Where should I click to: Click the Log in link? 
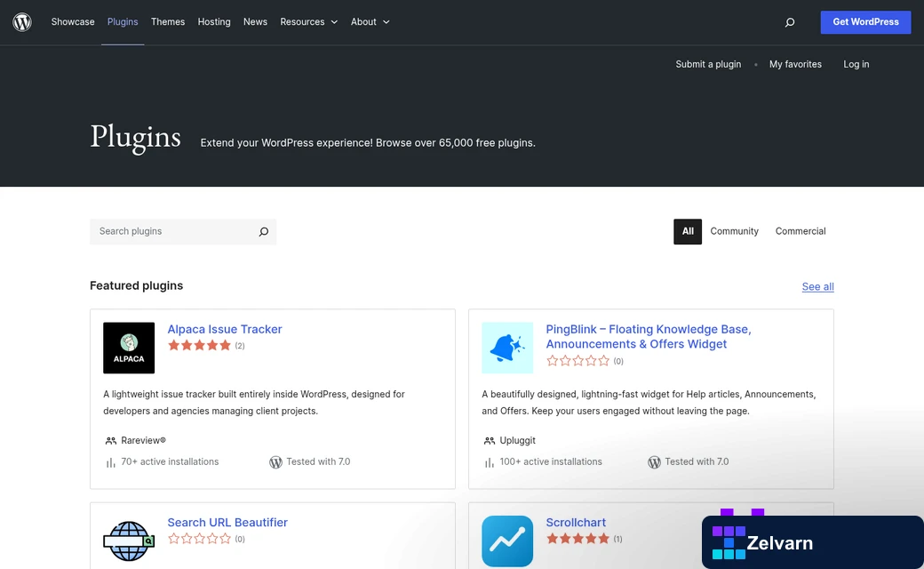[856, 64]
